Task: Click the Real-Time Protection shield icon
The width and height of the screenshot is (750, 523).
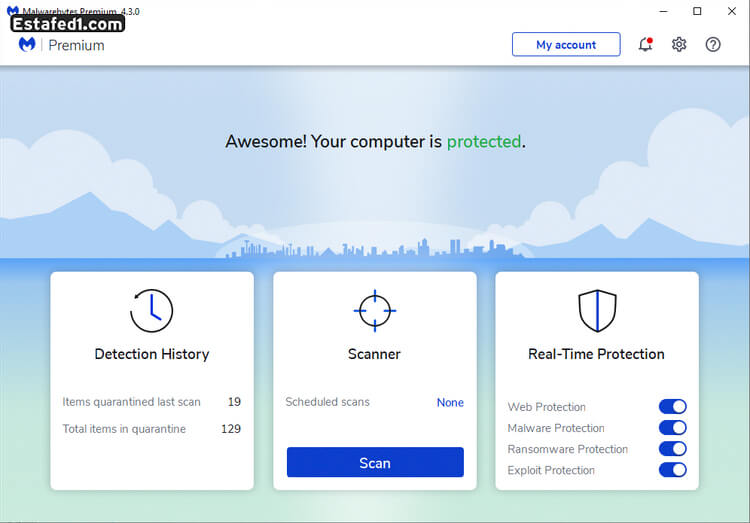Action: (x=597, y=311)
